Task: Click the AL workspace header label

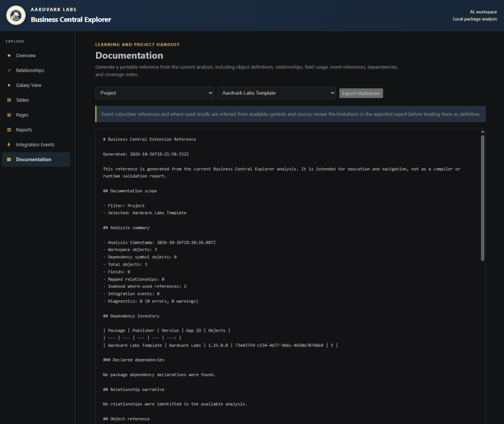Action: click(x=483, y=12)
